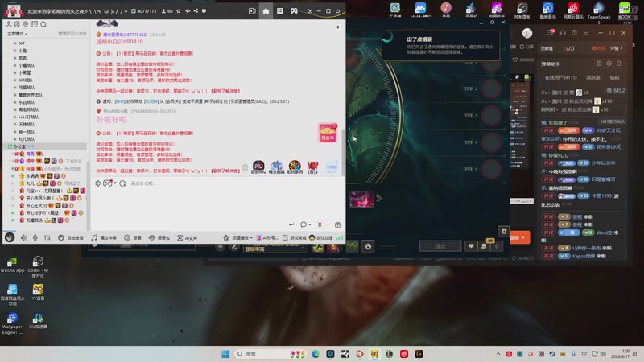This screenshot has height=362, width=644.
Task: Click the 在线用户(4115) tab
Action: [560, 77]
